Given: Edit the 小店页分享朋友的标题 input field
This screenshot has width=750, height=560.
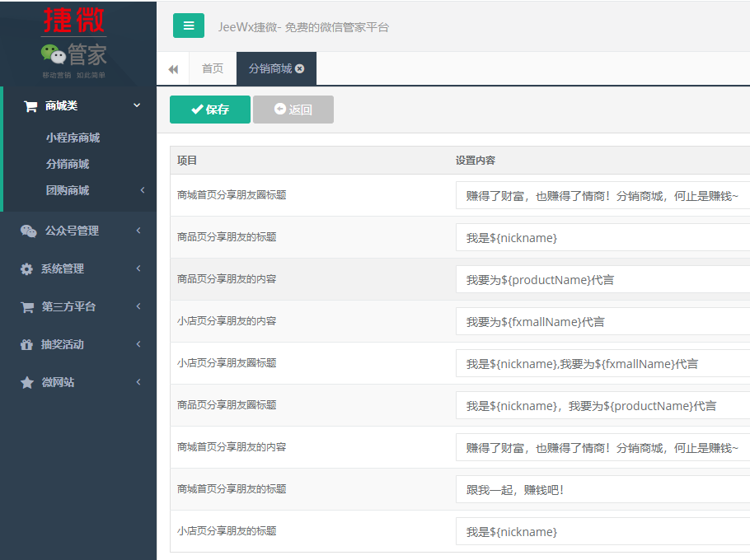Looking at the screenshot, I should [x=602, y=532].
